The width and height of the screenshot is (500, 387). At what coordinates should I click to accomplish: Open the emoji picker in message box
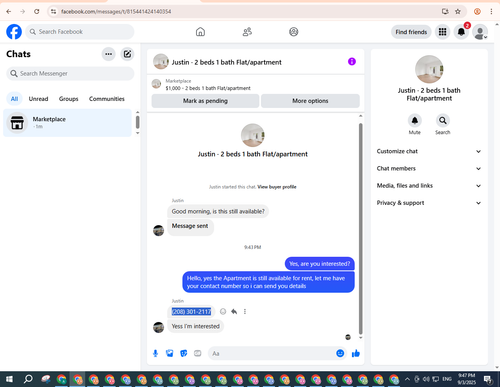click(340, 353)
